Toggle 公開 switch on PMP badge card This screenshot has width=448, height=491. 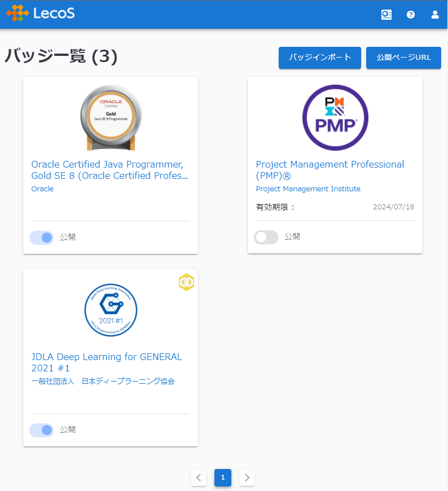pos(266,238)
